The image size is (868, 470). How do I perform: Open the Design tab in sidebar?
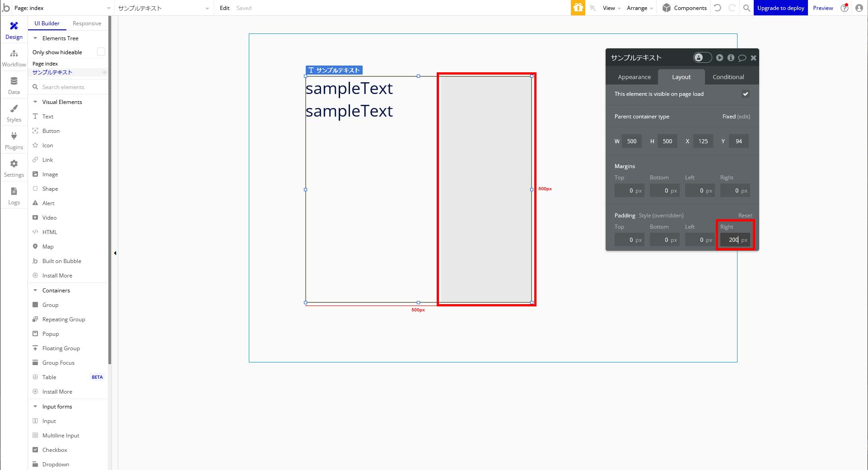(14, 31)
